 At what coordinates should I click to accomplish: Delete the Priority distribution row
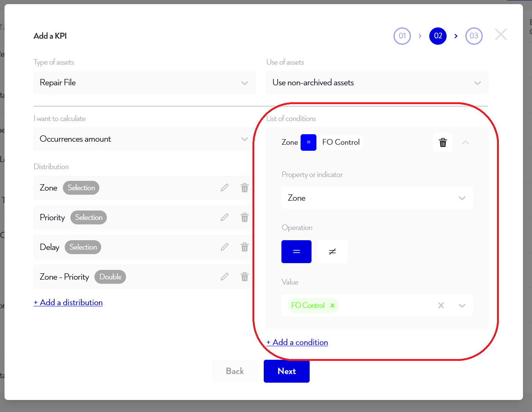click(x=245, y=217)
